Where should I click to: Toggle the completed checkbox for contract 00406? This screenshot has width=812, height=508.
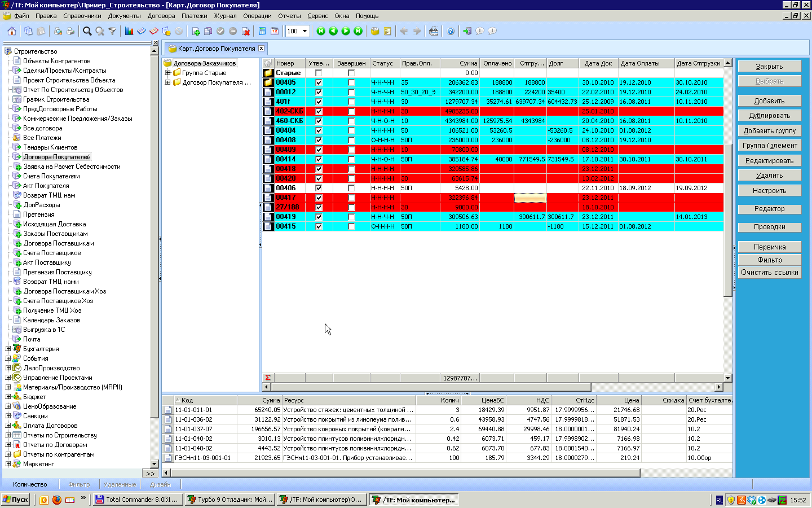pyautogui.click(x=351, y=188)
